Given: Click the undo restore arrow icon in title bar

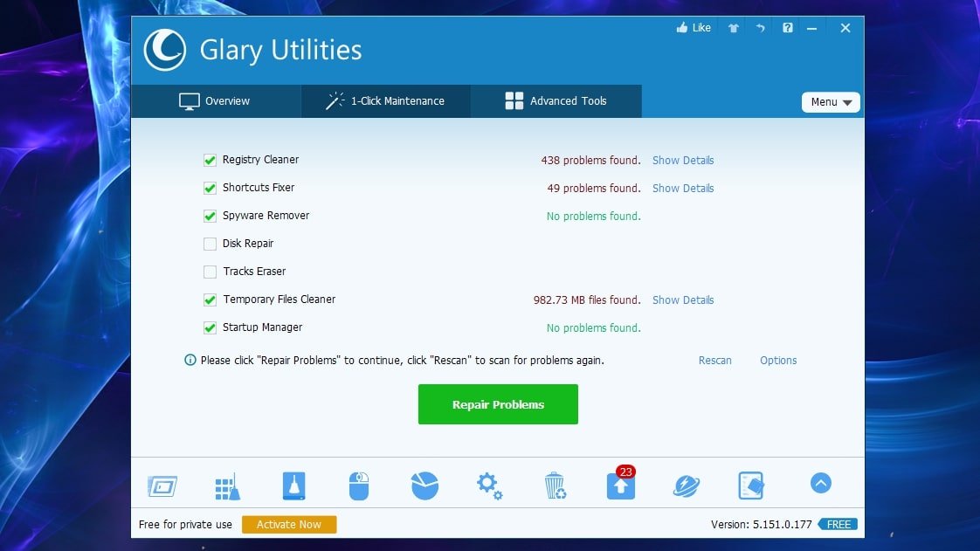Looking at the screenshot, I should point(760,27).
